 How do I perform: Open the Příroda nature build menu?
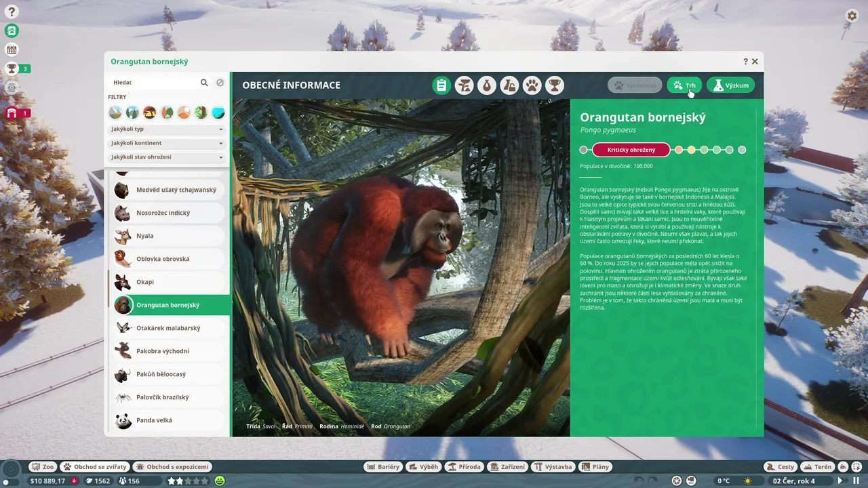coord(465,467)
